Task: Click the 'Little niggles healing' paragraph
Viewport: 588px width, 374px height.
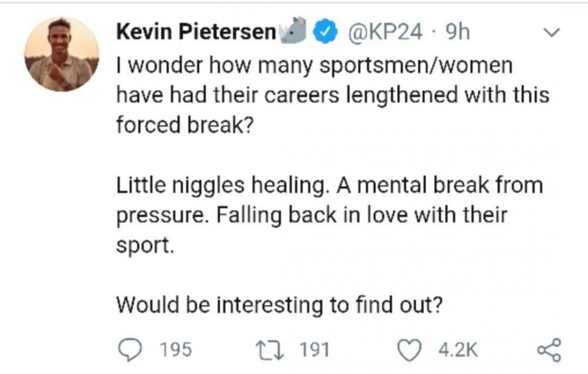Action: click(x=330, y=215)
